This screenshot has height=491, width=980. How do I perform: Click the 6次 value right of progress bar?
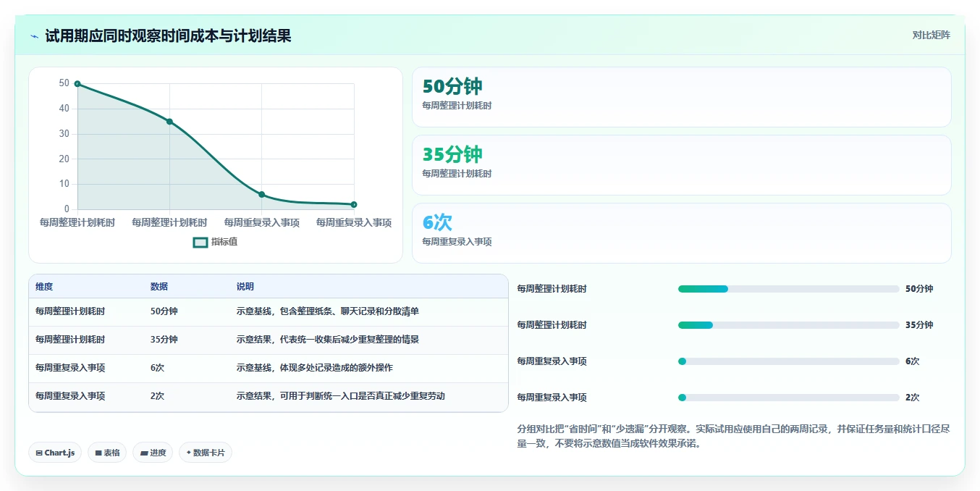[x=913, y=361]
